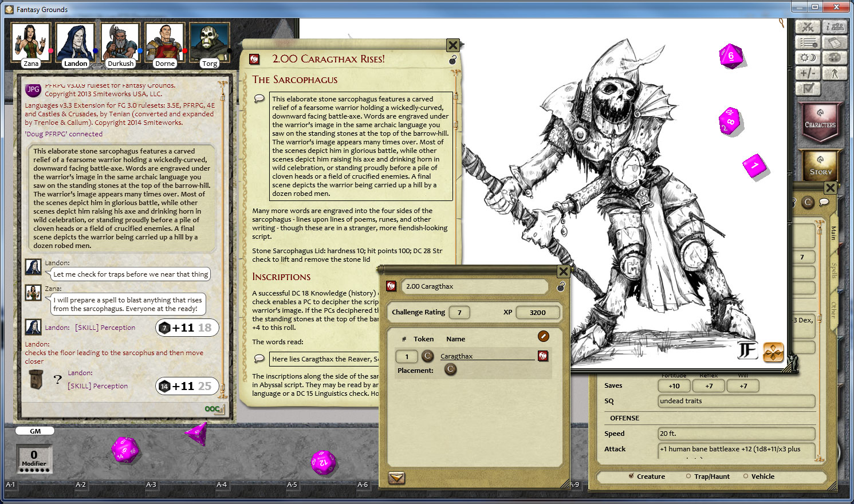Click the down-arrow button at the NPC window bottom
This screenshot has width=854, height=504.
point(398,478)
